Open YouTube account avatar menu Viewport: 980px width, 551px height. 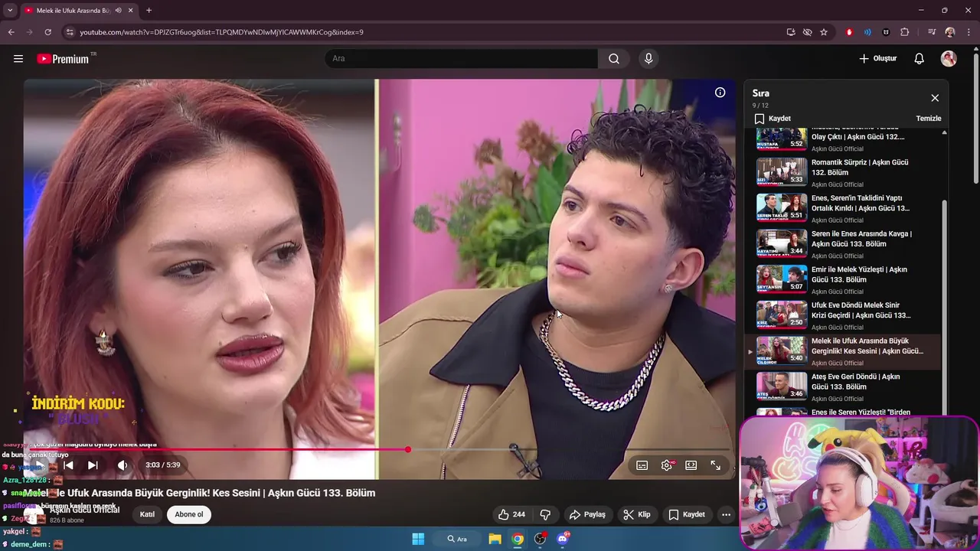tap(949, 59)
